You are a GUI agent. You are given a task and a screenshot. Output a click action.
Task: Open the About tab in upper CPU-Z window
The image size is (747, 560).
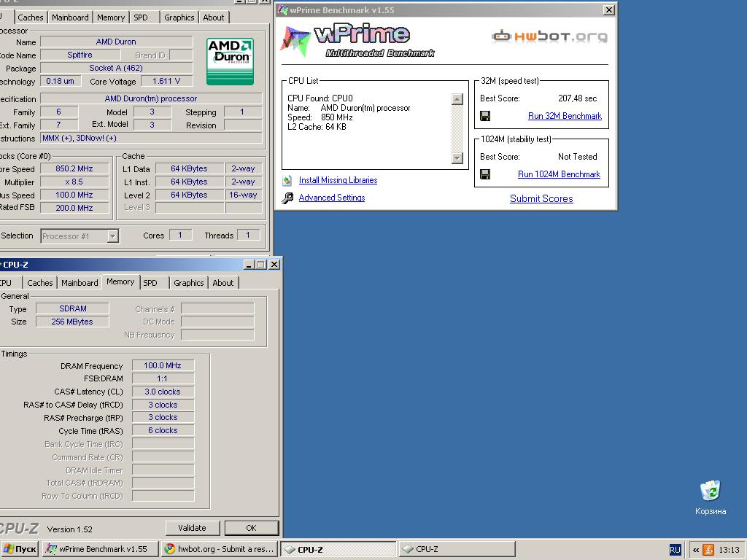214,17
